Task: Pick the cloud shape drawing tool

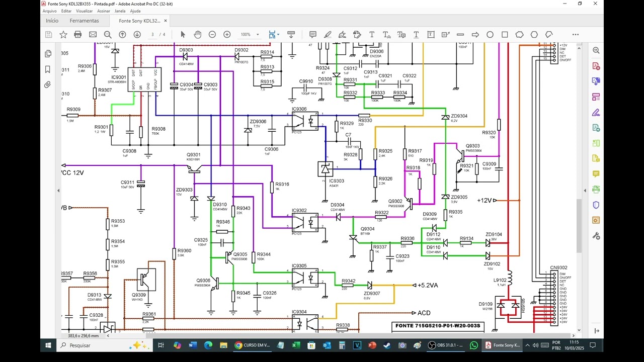Action: tap(519, 35)
